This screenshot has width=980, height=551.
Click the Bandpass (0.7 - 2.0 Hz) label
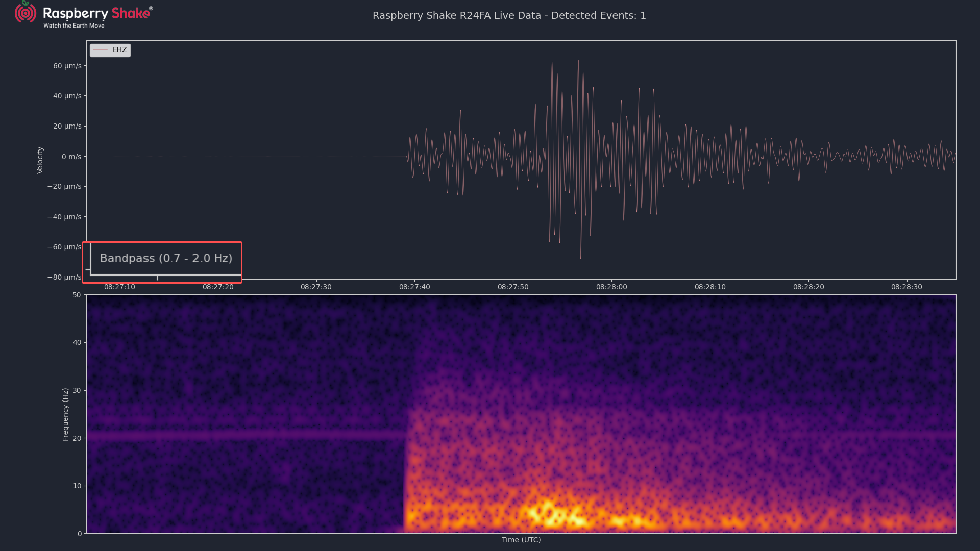(x=166, y=259)
